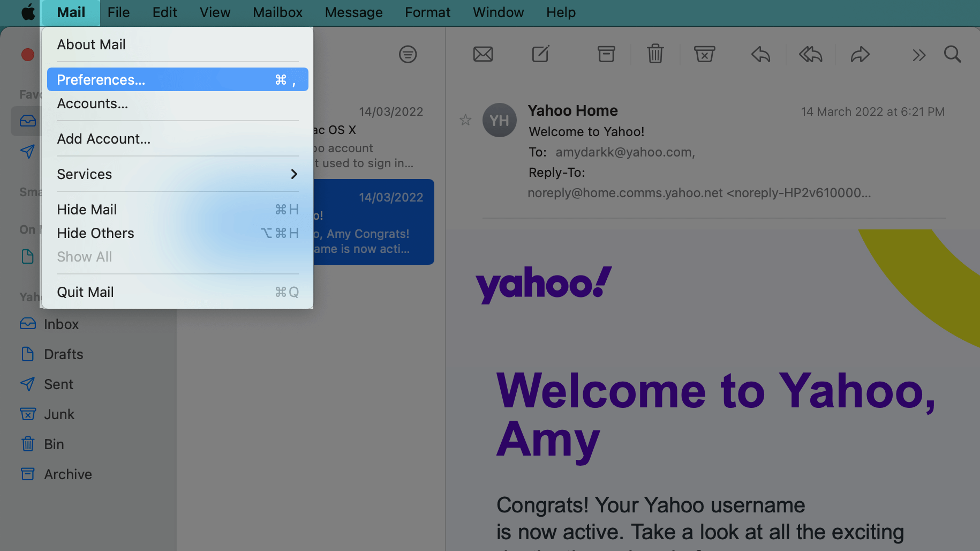Open the Format menu
Screen dimensions: 980x551
(427, 12)
